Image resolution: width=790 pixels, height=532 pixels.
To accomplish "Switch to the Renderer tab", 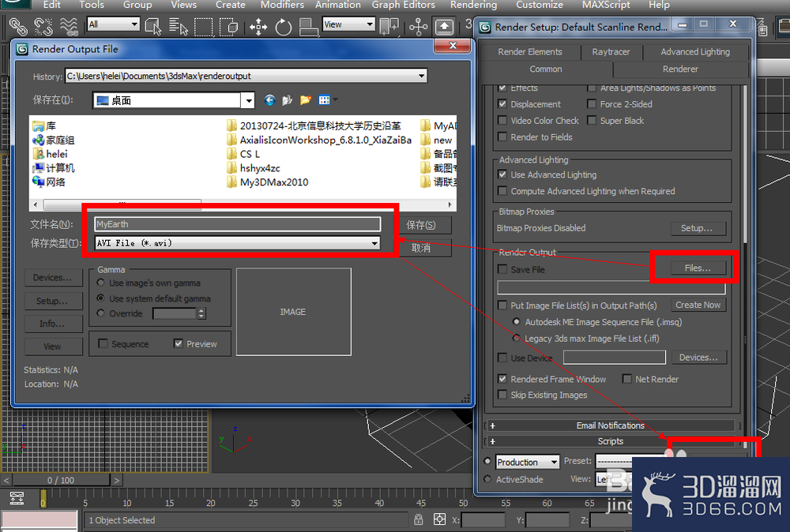I will coord(680,69).
